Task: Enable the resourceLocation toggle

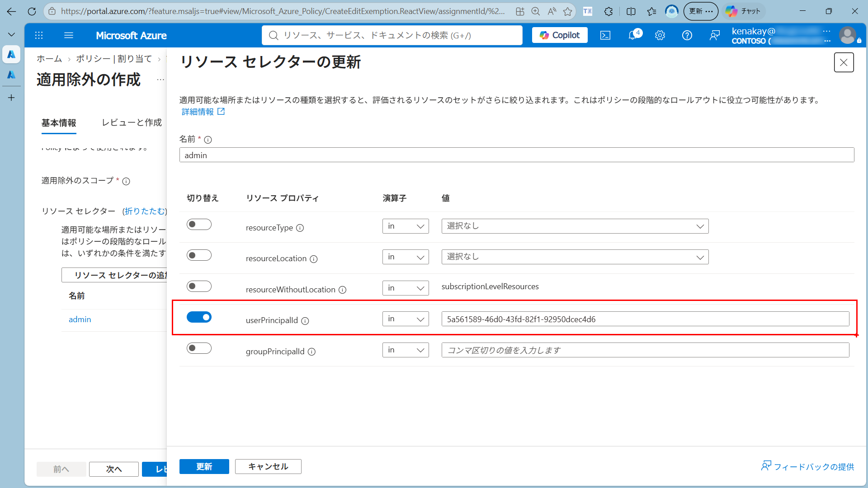Action: click(x=199, y=255)
